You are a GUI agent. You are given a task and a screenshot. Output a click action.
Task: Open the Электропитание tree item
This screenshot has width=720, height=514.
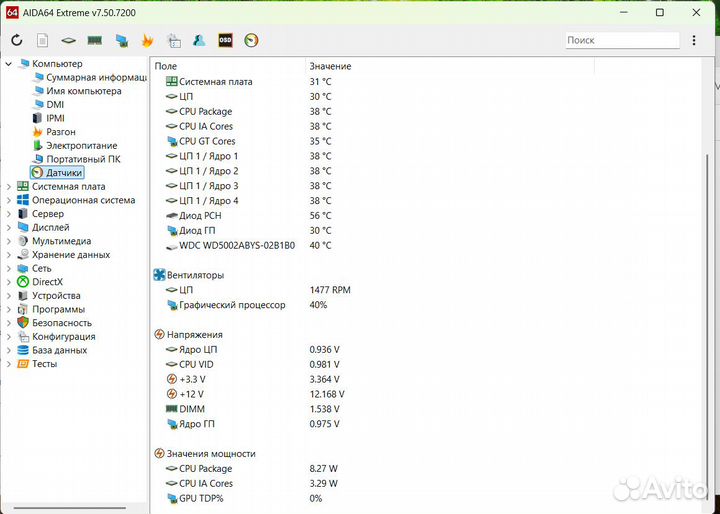82,146
